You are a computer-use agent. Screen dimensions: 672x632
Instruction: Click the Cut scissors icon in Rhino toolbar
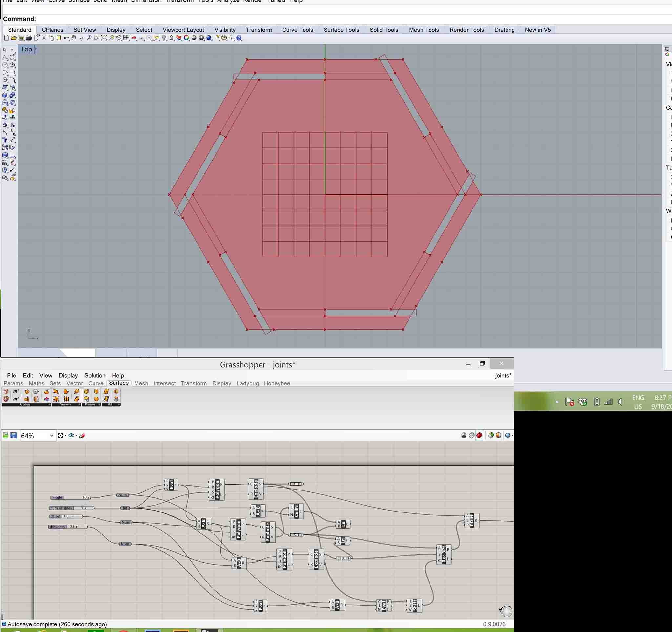pyautogui.click(x=44, y=38)
